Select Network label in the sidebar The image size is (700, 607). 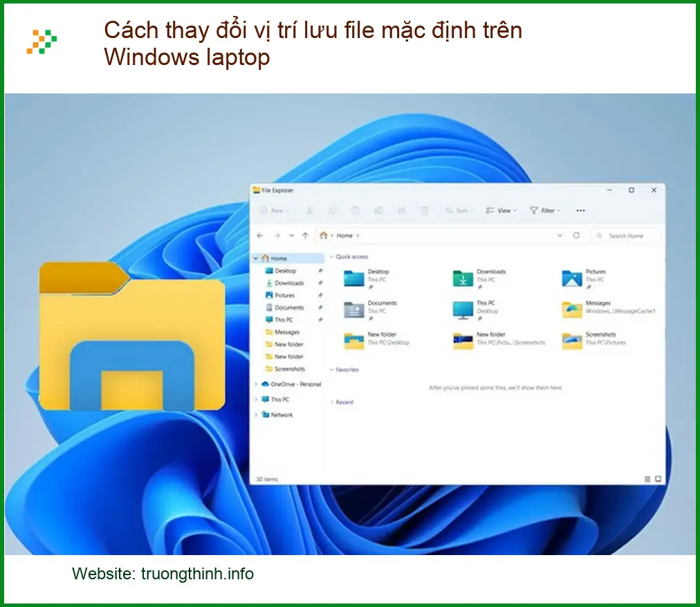click(x=282, y=415)
